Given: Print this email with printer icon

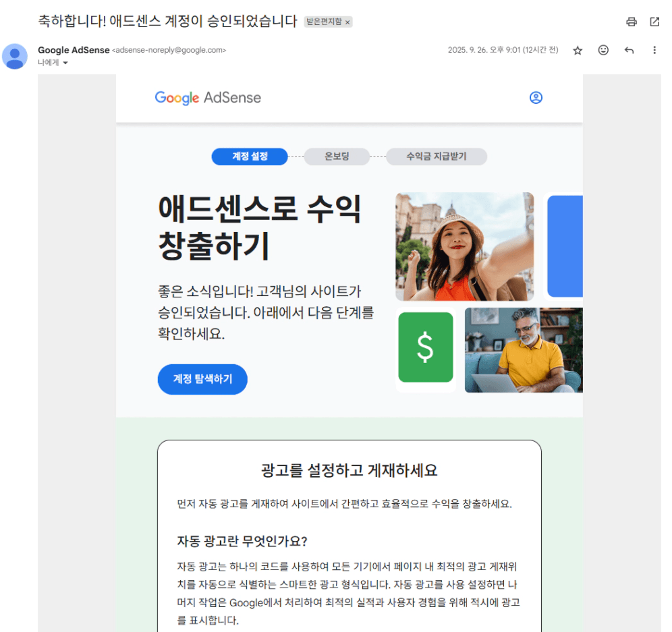Looking at the screenshot, I should coord(632,22).
